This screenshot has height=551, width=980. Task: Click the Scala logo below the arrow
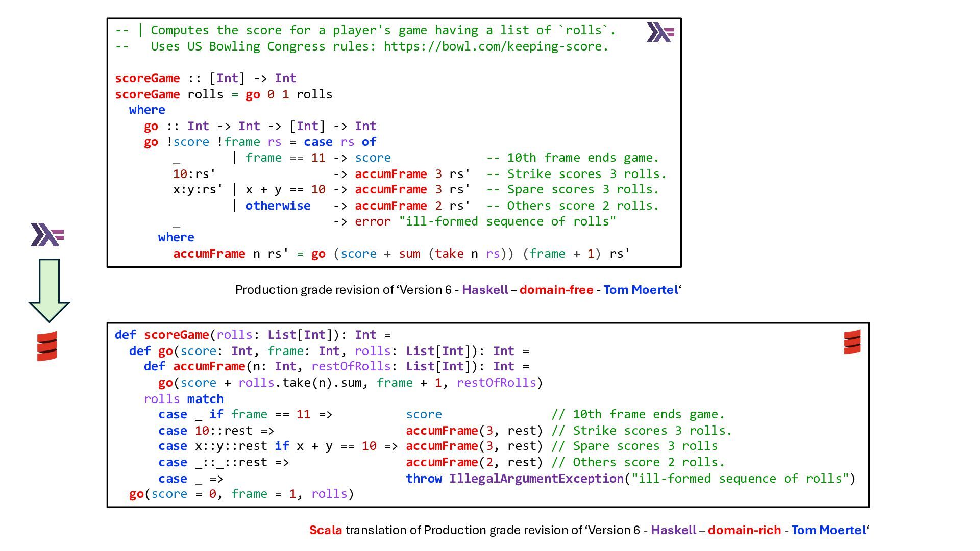(x=47, y=346)
